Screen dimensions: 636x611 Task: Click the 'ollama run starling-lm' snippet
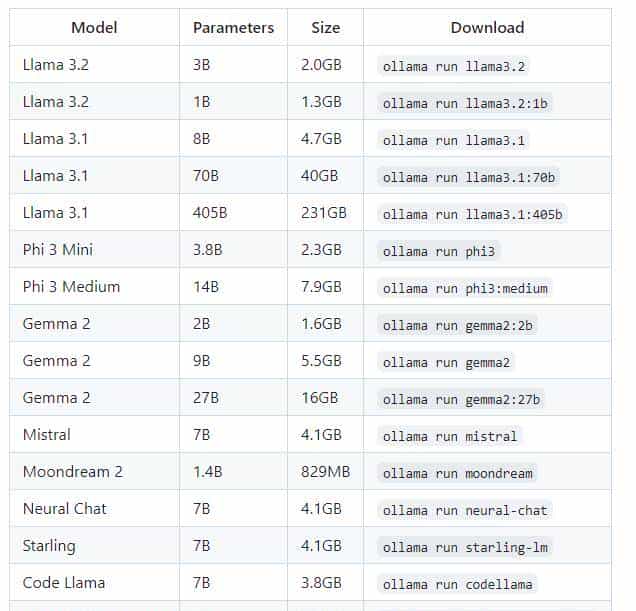[465, 548]
